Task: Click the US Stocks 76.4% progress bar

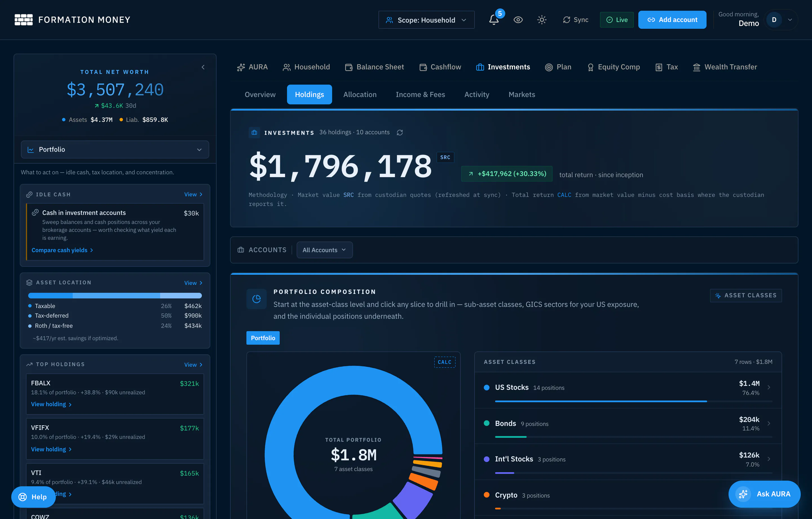Action: (634, 401)
